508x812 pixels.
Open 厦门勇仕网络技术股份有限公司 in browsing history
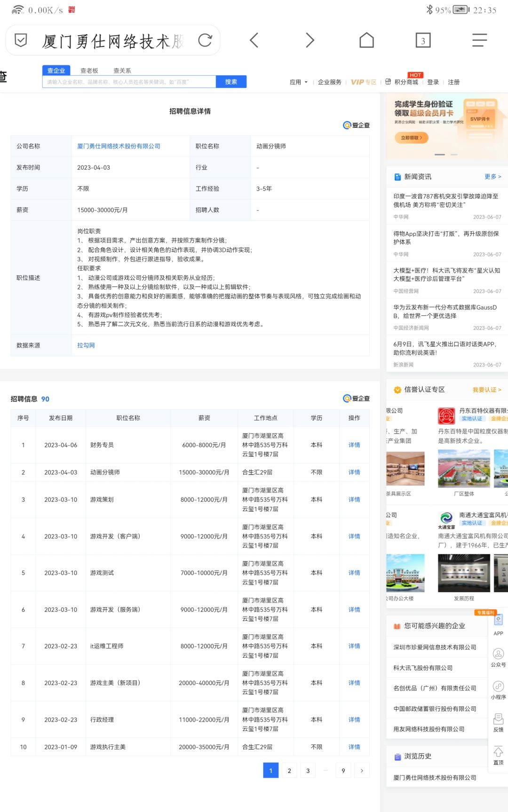(x=435, y=778)
